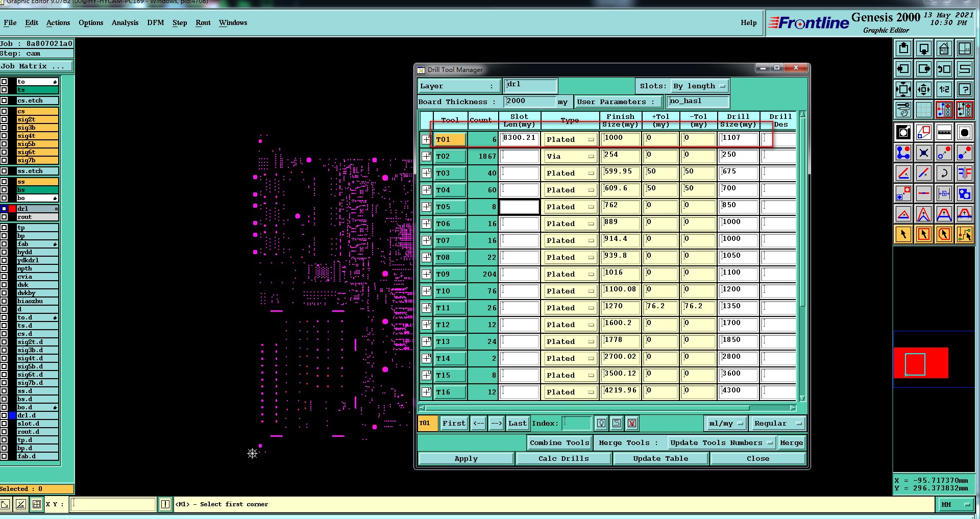The height and width of the screenshot is (519, 980).
Task: Click the blue connected dots icon
Action: [903, 153]
